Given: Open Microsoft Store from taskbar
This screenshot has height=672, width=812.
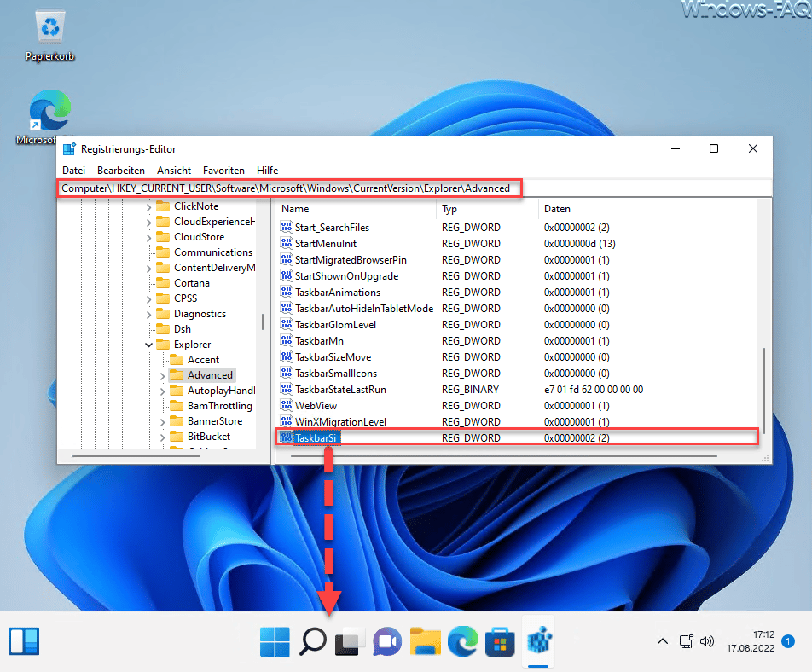Looking at the screenshot, I should (500, 641).
